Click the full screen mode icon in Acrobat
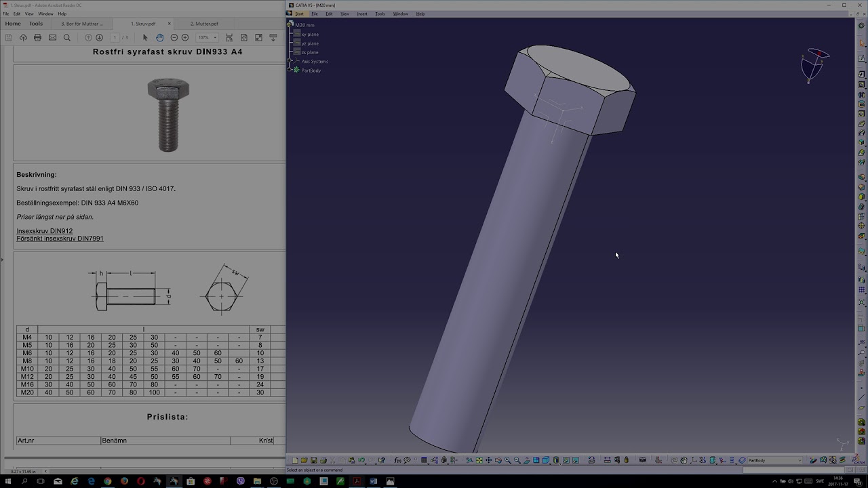The width and height of the screenshot is (868, 488). pos(258,37)
